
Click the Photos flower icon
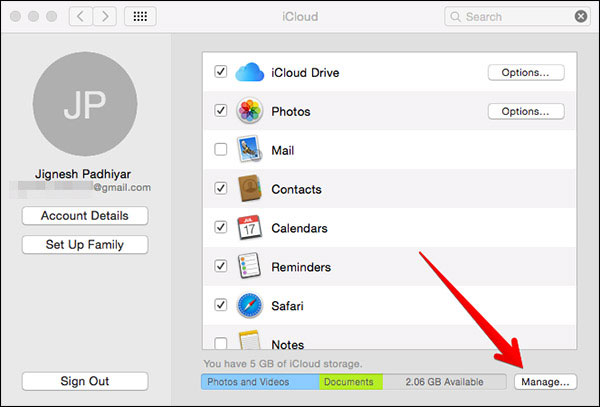point(249,111)
